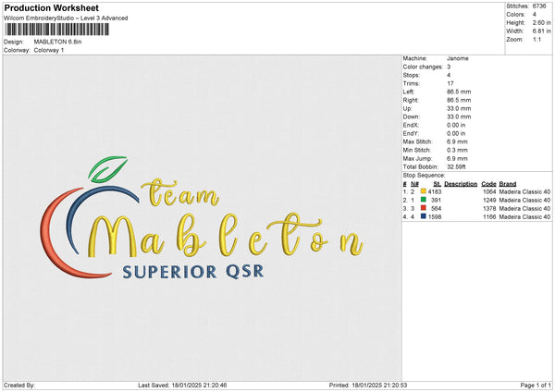Click the 'Total Bobbin:' value 32.59ft
The height and width of the screenshot is (392, 555).
coord(456,166)
